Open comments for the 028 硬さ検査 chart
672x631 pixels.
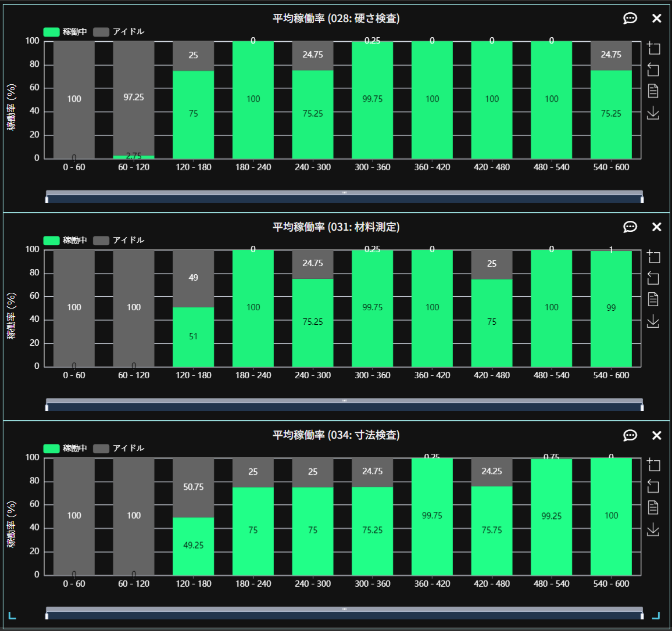[x=630, y=19]
